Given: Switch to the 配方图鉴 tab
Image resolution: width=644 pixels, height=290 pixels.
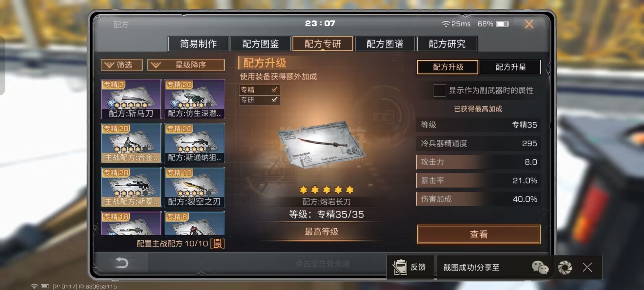Looking at the screenshot, I should 261,44.
